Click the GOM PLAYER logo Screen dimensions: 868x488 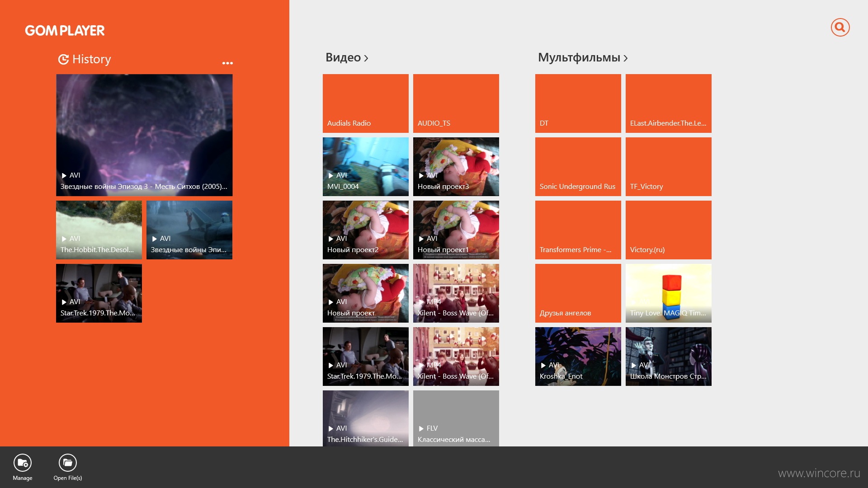[65, 31]
